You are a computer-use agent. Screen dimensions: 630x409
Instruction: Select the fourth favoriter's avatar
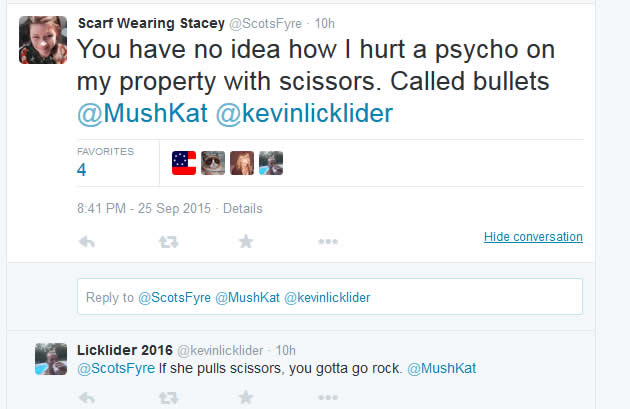pos(271,163)
